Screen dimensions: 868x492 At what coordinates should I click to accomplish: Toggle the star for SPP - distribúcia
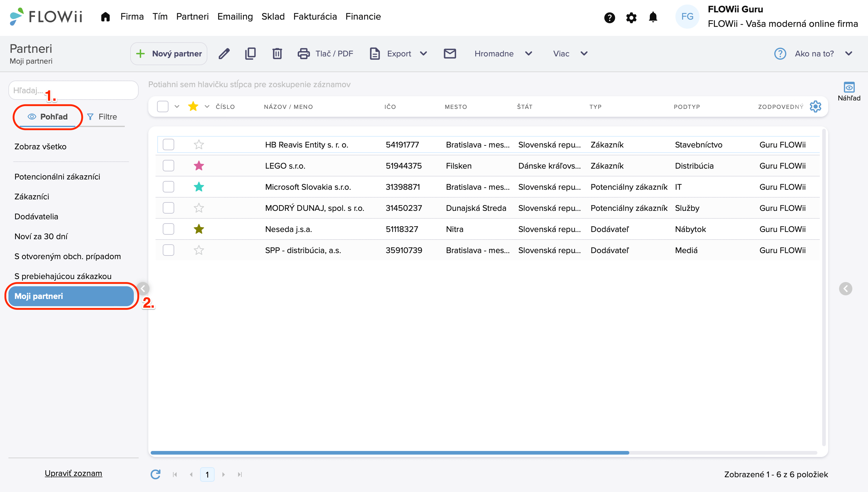[199, 250]
